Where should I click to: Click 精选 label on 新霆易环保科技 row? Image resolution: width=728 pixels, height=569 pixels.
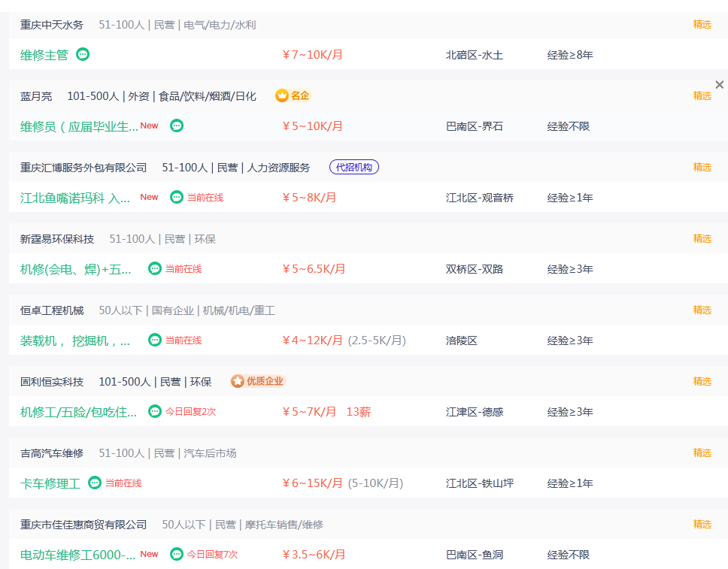[x=702, y=238]
